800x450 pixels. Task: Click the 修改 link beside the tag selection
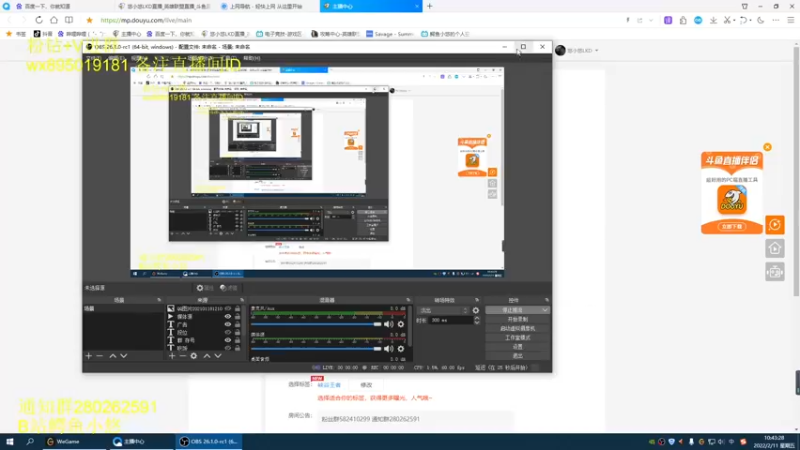(x=366, y=385)
